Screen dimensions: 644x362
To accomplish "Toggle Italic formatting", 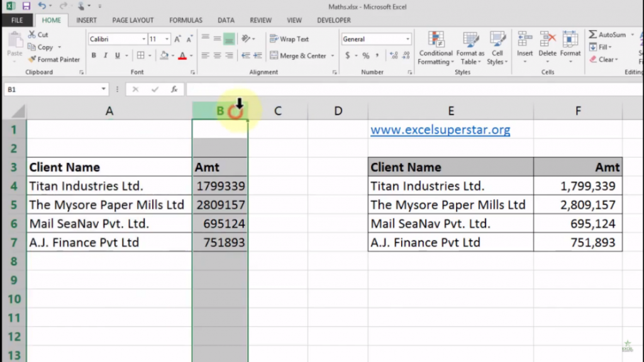I will (106, 55).
